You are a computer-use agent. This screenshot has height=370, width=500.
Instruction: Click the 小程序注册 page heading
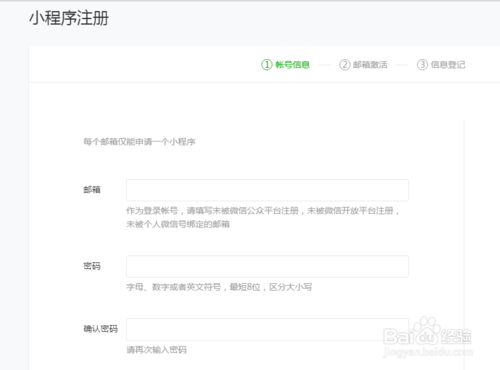pos(69,18)
